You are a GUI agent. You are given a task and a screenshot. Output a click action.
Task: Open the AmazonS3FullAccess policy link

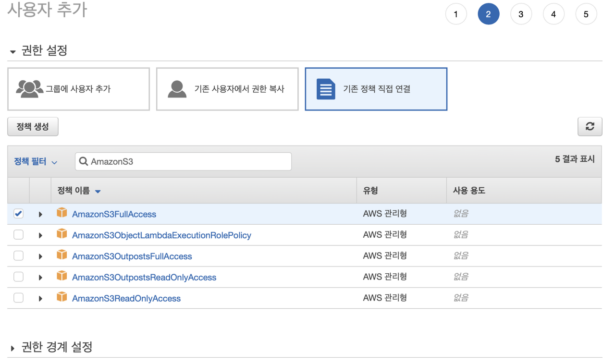click(114, 214)
